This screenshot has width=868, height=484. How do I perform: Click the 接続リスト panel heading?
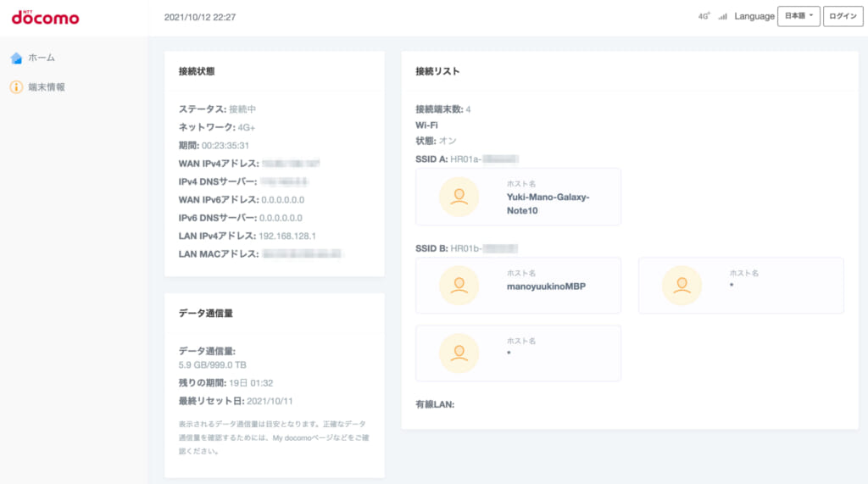click(x=437, y=71)
